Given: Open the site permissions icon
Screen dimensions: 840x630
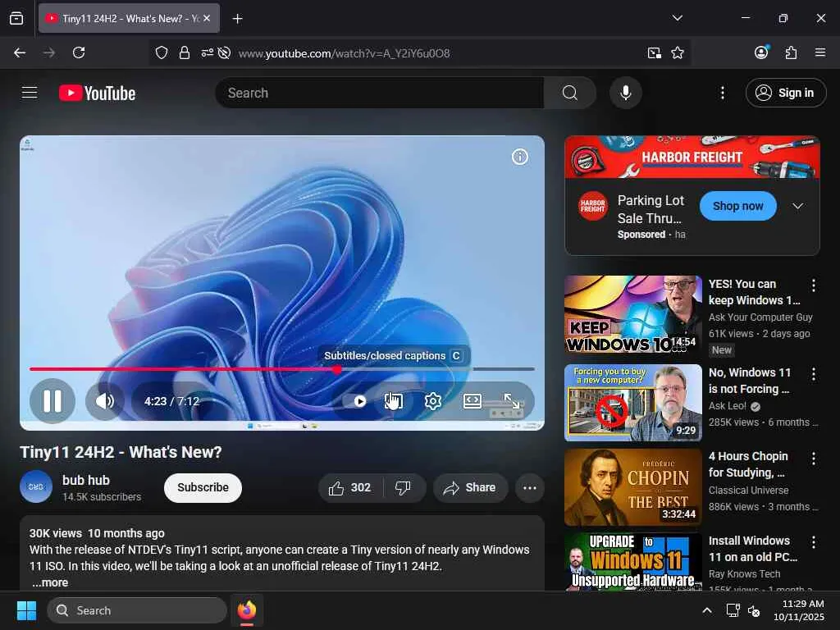Looking at the screenshot, I should coord(207,52).
